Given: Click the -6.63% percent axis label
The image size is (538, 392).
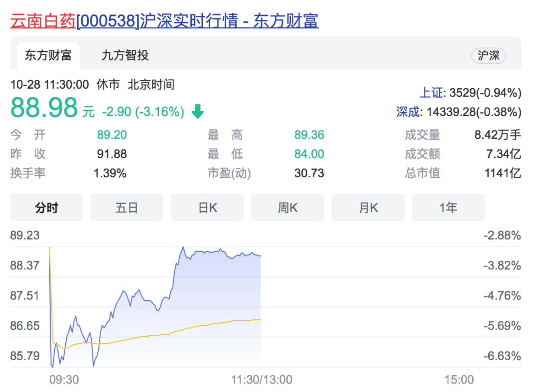Looking at the screenshot, I should (502, 356).
